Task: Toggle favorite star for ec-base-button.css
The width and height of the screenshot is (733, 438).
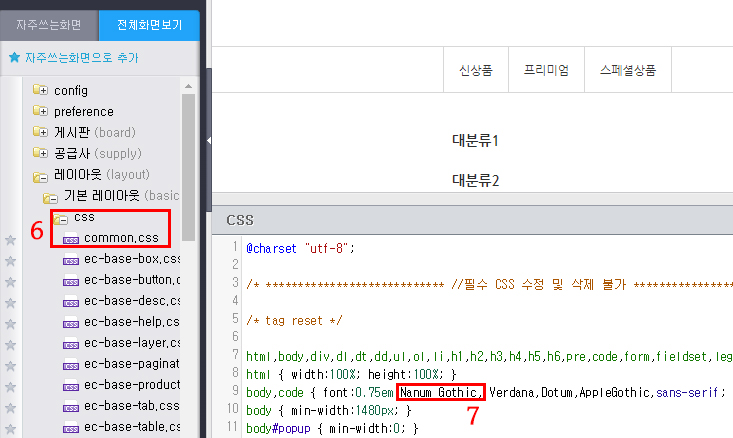Action: tap(10, 282)
